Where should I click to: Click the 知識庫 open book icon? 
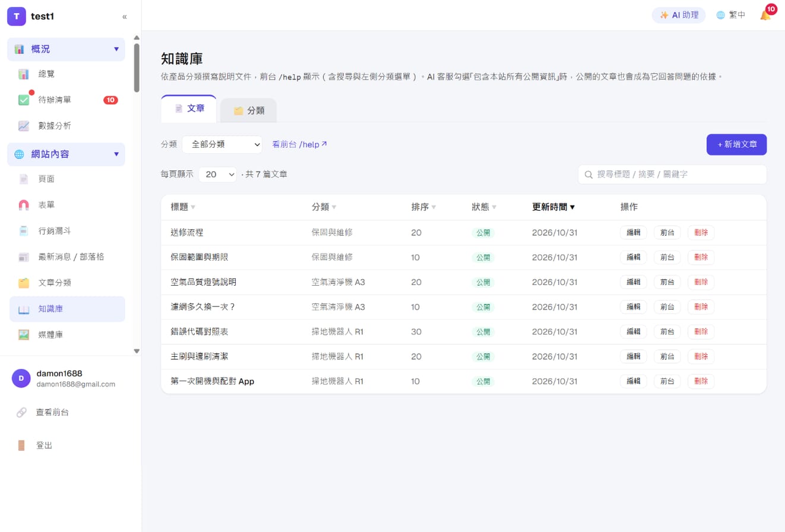pyautogui.click(x=24, y=309)
